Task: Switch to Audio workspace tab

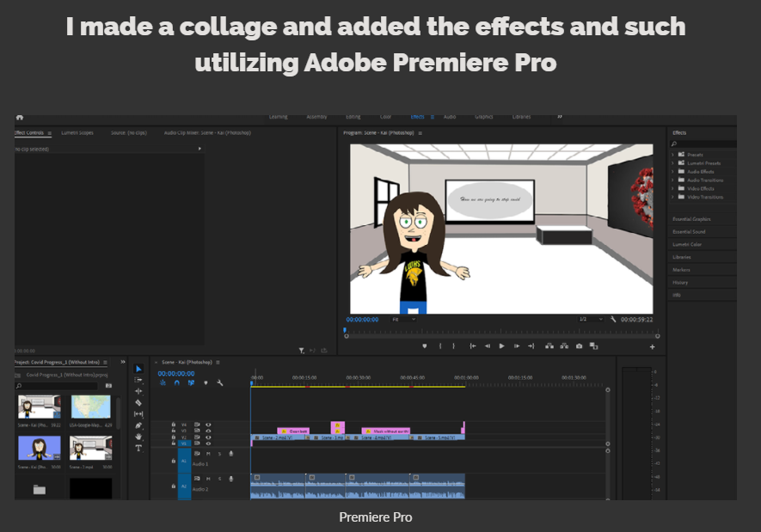Action: (x=450, y=117)
